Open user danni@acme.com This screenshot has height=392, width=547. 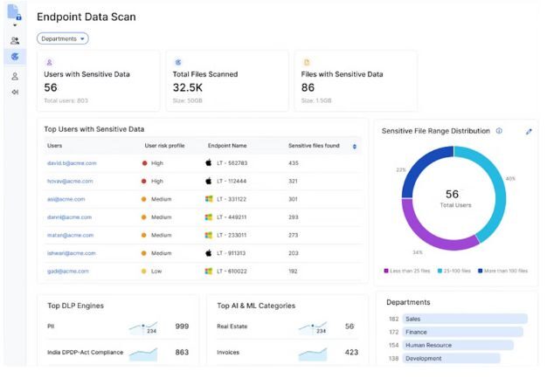[x=69, y=217]
